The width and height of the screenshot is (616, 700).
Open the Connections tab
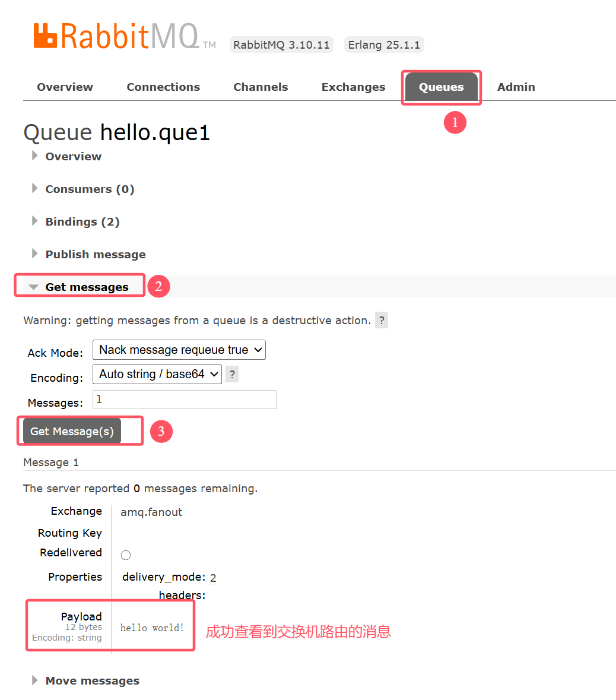163,87
